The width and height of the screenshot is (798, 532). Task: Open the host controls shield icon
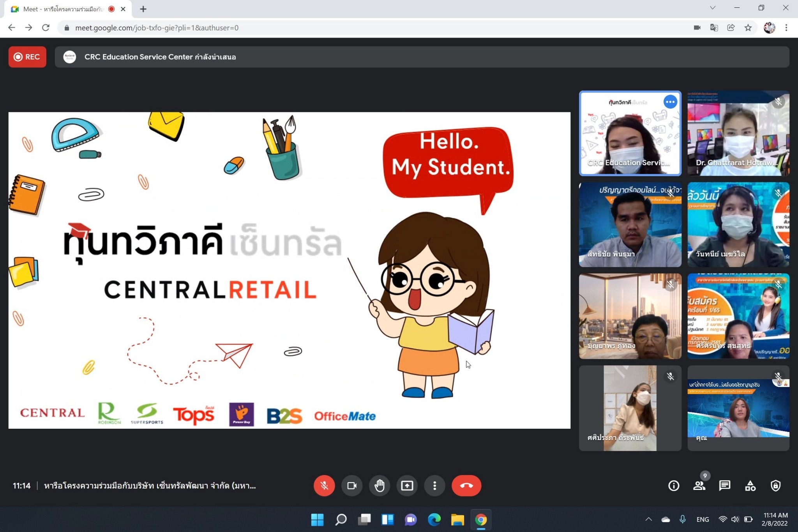[x=775, y=486]
